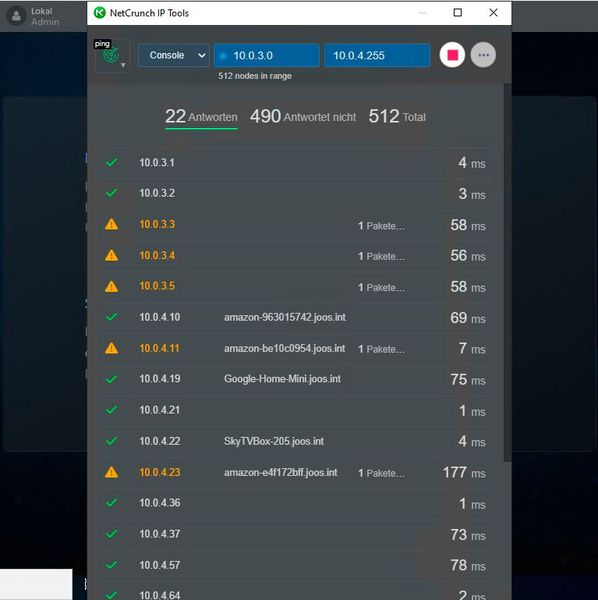Image resolution: width=598 pixels, height=600 pixels.
Task: Click the NetCrunch IP Tools logo icon
Action: click(x=100, y=13)
